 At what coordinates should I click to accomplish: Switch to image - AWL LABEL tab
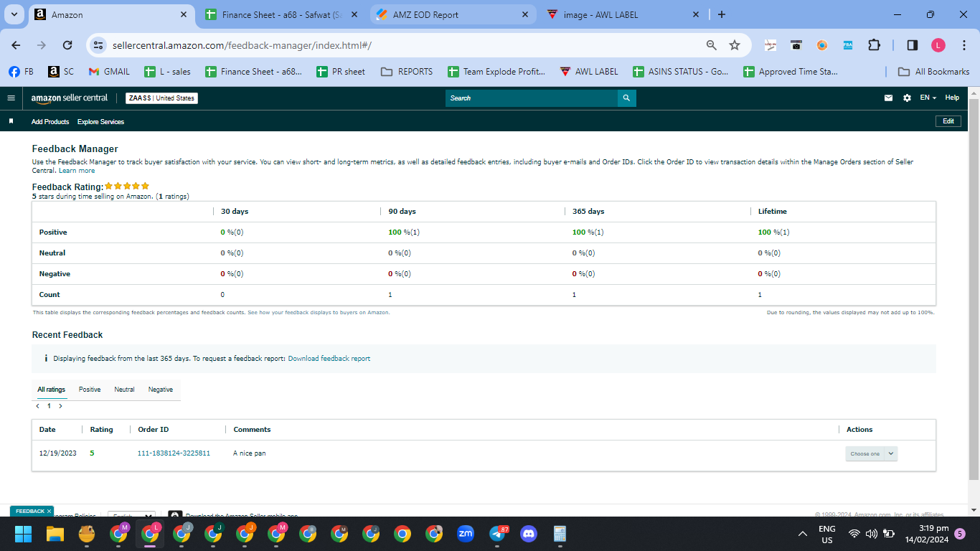[x=623, y=14]
